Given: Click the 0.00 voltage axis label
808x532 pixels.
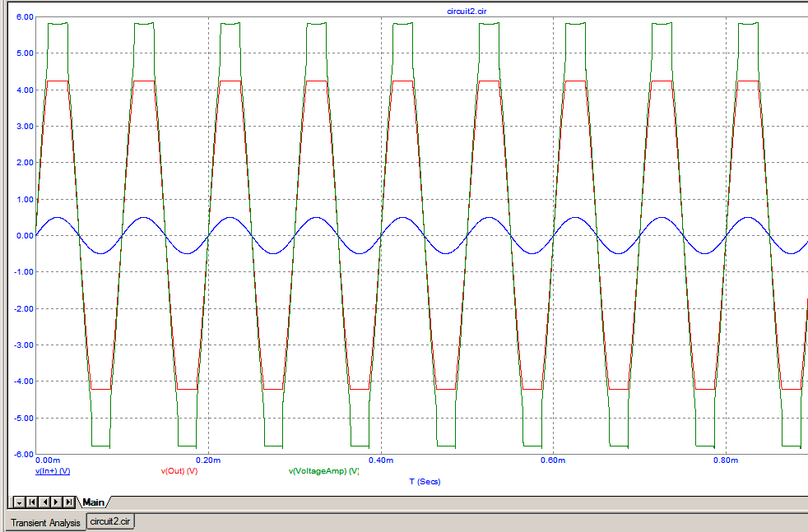Looking at the screenshot, I should [25, 235].
